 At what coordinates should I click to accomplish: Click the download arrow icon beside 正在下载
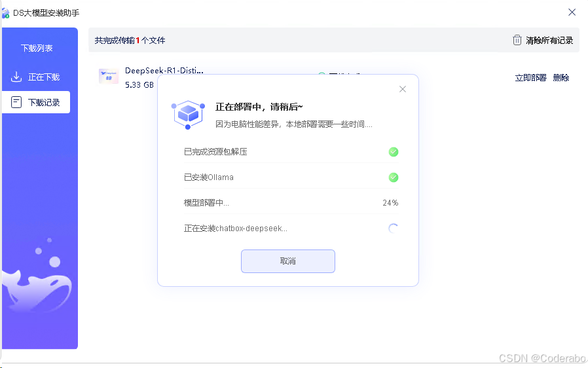[x=16, y=77]
